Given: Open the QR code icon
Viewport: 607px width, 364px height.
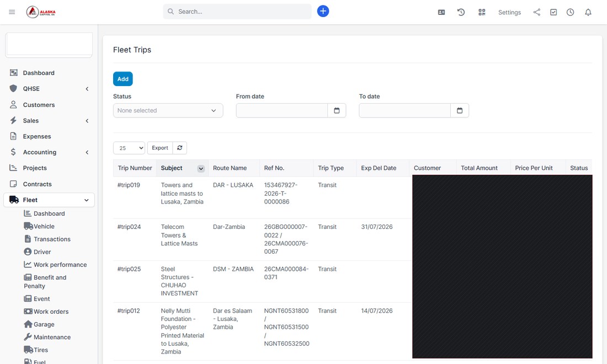Looking at the screenshot, I should pos(482,12).
